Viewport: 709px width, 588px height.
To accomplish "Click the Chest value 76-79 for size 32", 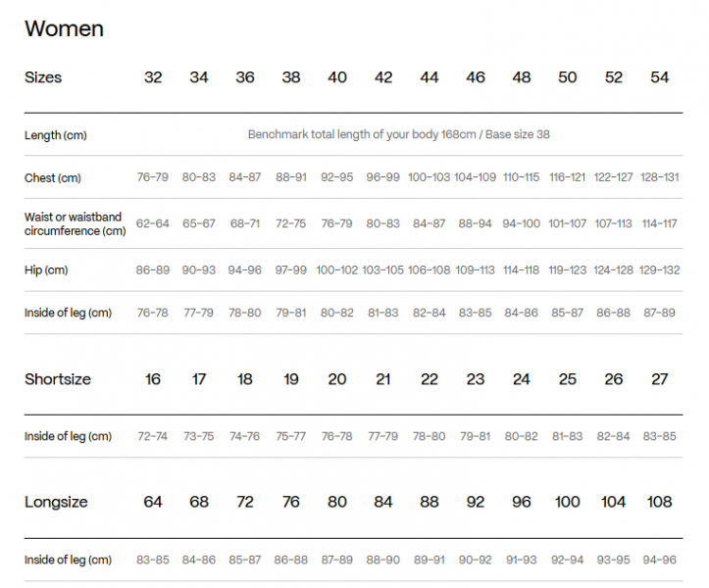I will tap(153, 177).
